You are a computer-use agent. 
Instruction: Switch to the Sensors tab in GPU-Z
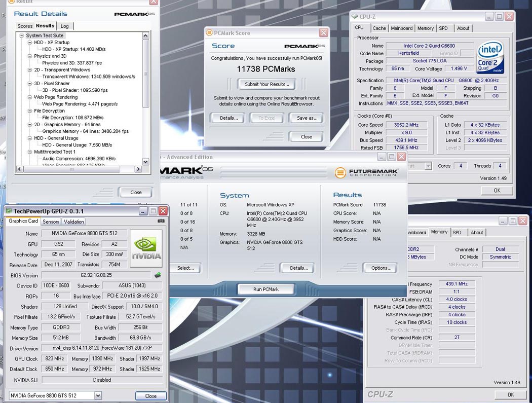tap(51, 222)
